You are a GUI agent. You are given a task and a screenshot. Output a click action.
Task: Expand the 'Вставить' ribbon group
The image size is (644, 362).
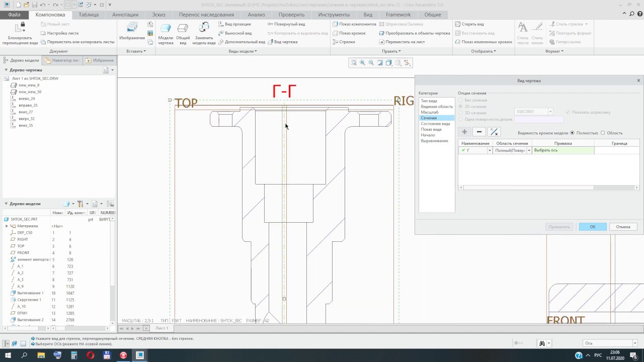coord(136,51)
